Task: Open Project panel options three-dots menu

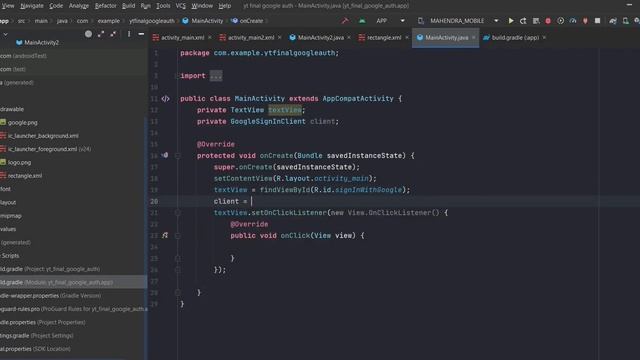Action: 129,34
